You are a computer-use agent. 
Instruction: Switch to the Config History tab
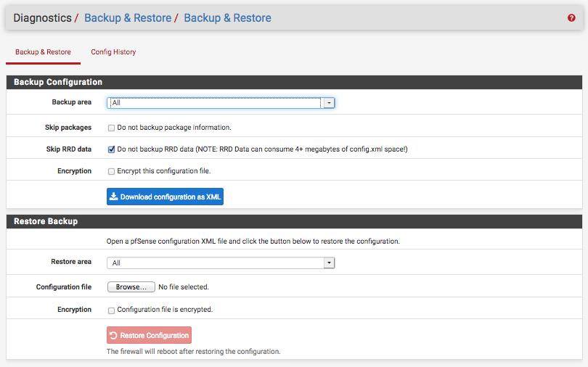pyautogui.click(x=113, y=52)
